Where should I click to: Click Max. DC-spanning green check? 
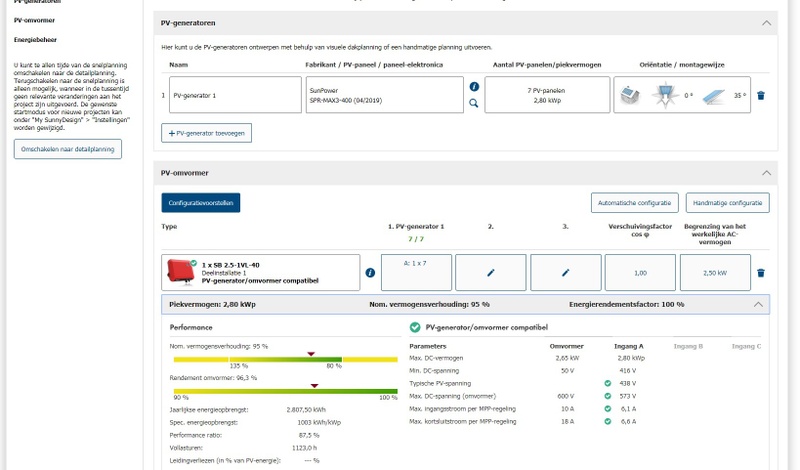[x=608, y=396]
